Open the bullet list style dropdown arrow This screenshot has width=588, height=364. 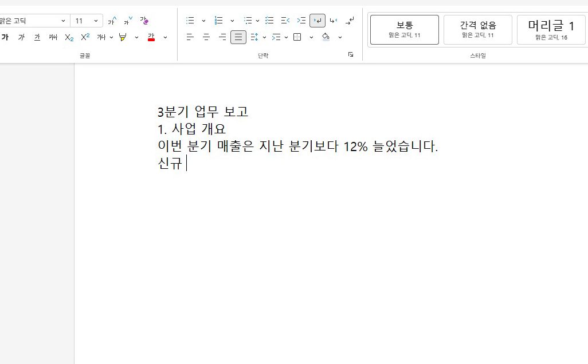(x=203, y=21)
